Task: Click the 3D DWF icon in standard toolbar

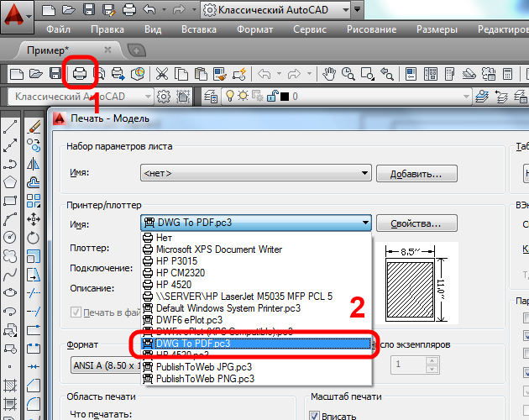Action: coord(138,74)
